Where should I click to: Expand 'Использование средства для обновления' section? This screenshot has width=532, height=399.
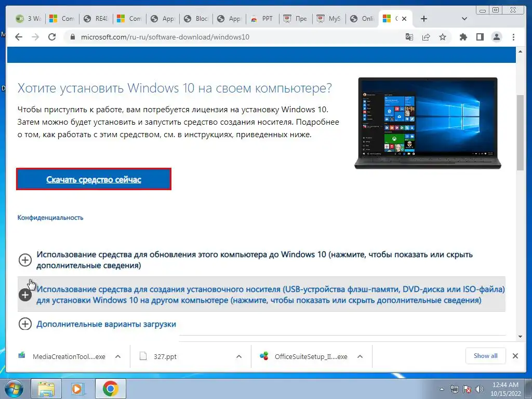261,260
